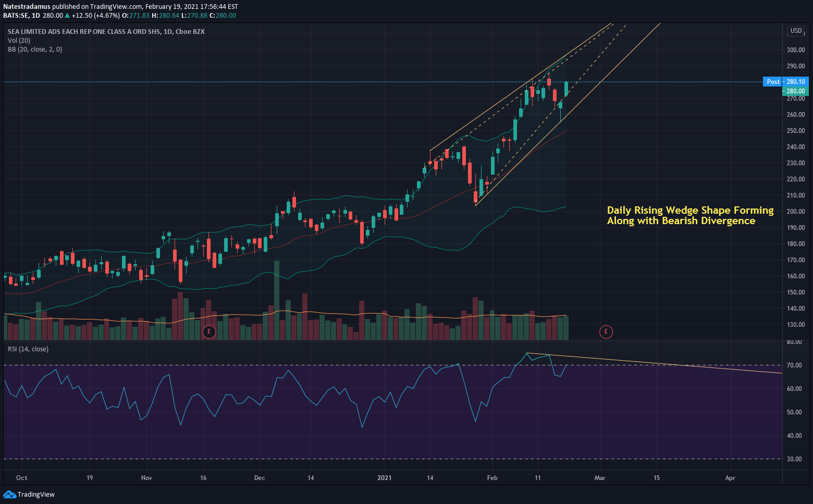Click the 200.00 price axis label
This screenshot has height=504, width=813.
click(x=796, y=212)
